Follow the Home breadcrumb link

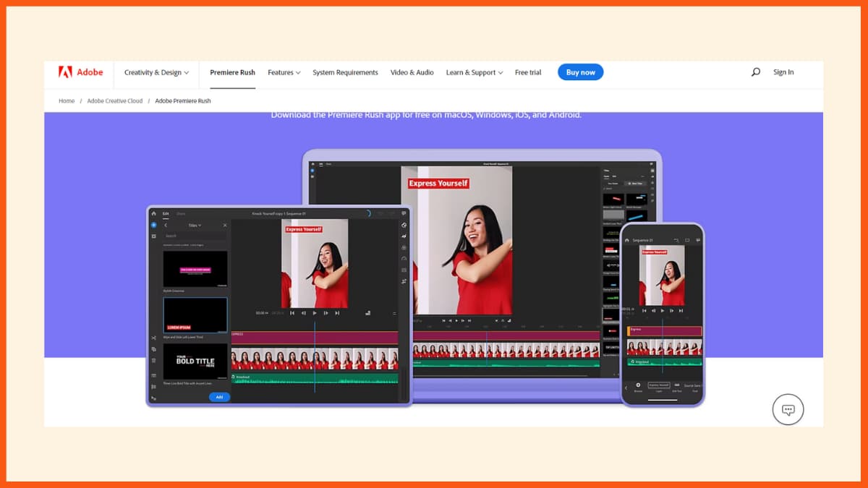click(x=66, y=100)
